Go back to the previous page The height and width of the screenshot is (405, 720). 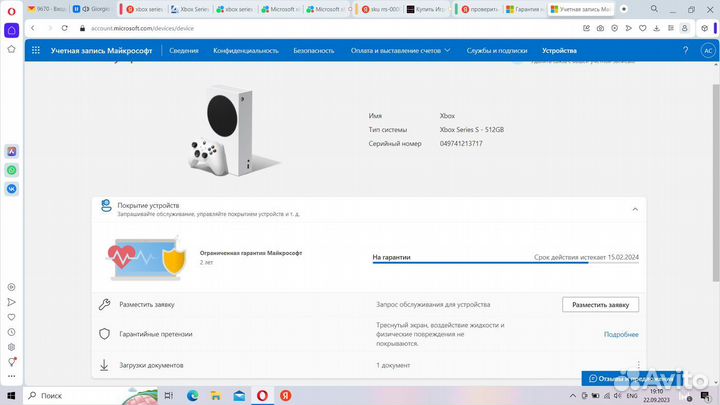pos(33,28)
